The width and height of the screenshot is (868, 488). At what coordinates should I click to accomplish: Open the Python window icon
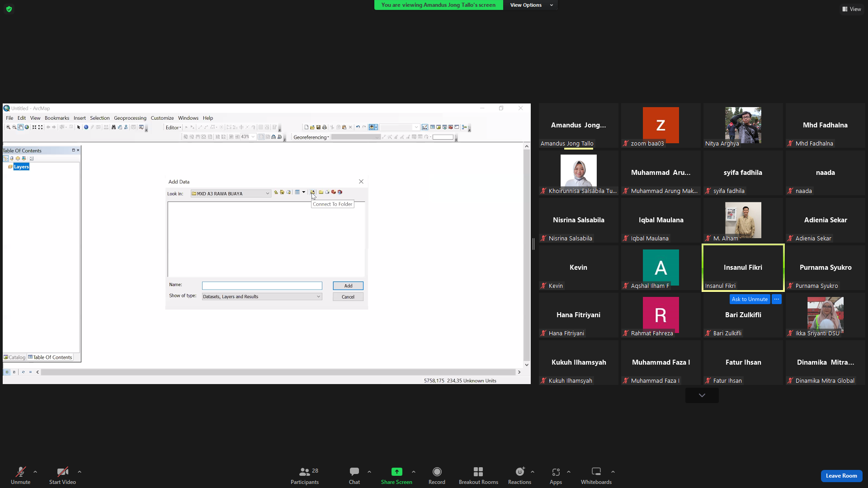[457, 127]
